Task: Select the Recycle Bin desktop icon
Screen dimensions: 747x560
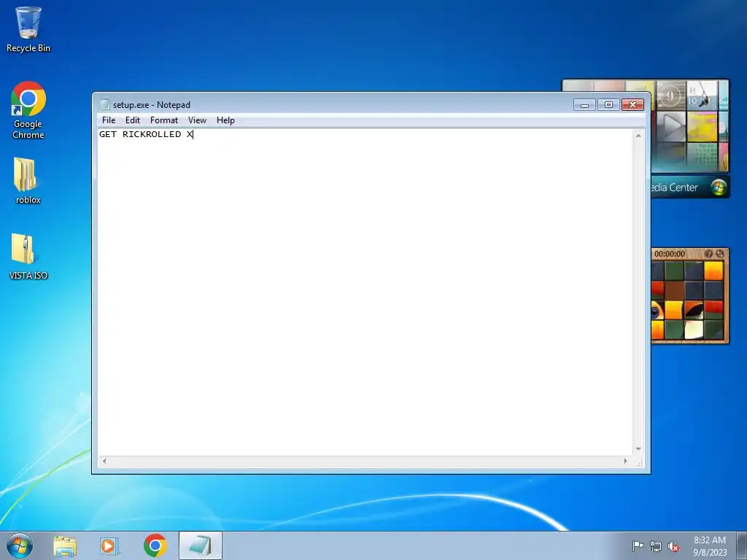Action: (x=28, y=29)
